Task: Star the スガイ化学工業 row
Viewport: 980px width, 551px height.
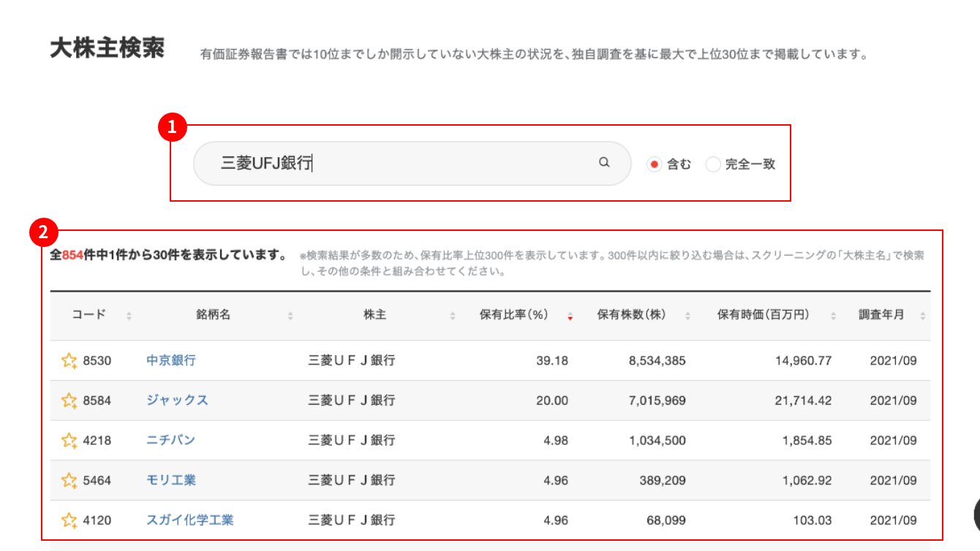Action: [x=69, y=520]
